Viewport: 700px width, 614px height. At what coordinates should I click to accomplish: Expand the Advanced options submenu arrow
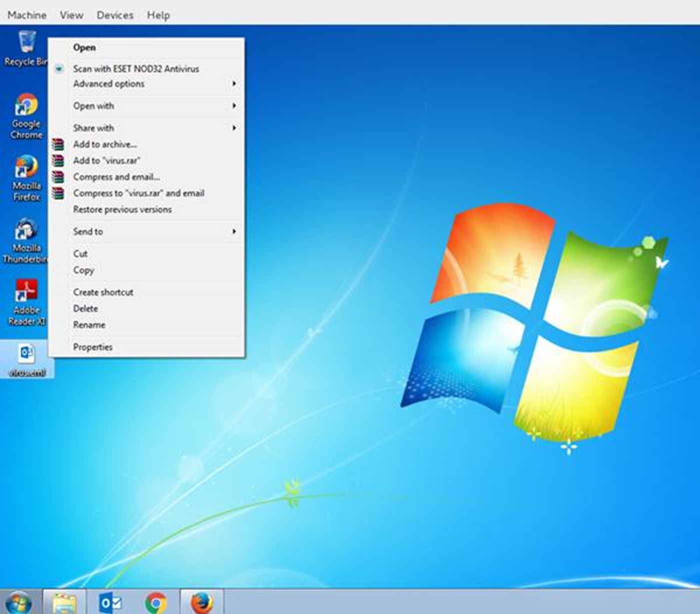(x=233, y=84)
